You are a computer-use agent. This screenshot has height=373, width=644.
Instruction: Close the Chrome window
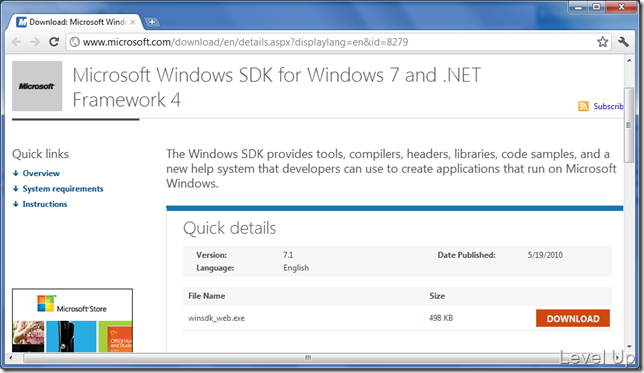point(621,7)
